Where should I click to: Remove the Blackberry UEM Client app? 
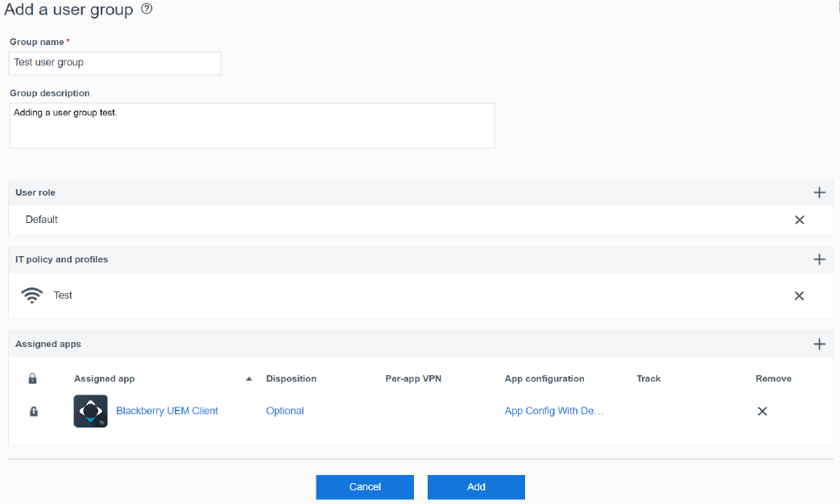[x=762, y=411]
